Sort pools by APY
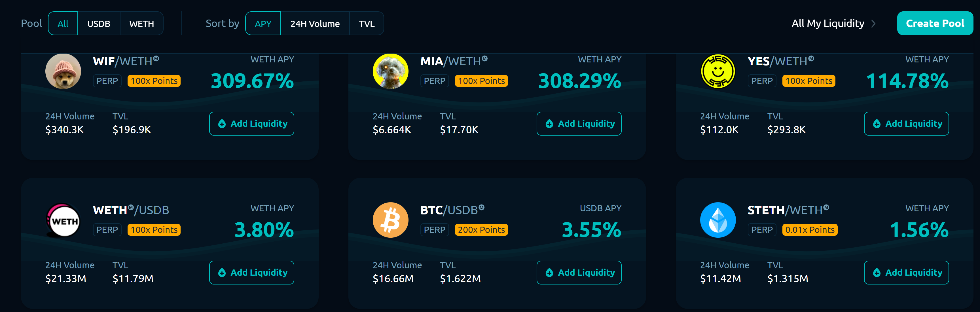The width and height of the screenshot is (980, 312). point(263,24)
